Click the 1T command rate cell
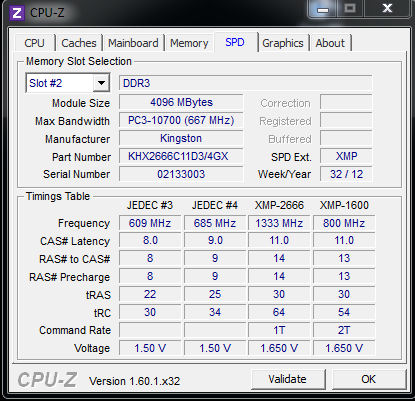 coord(279,330)
